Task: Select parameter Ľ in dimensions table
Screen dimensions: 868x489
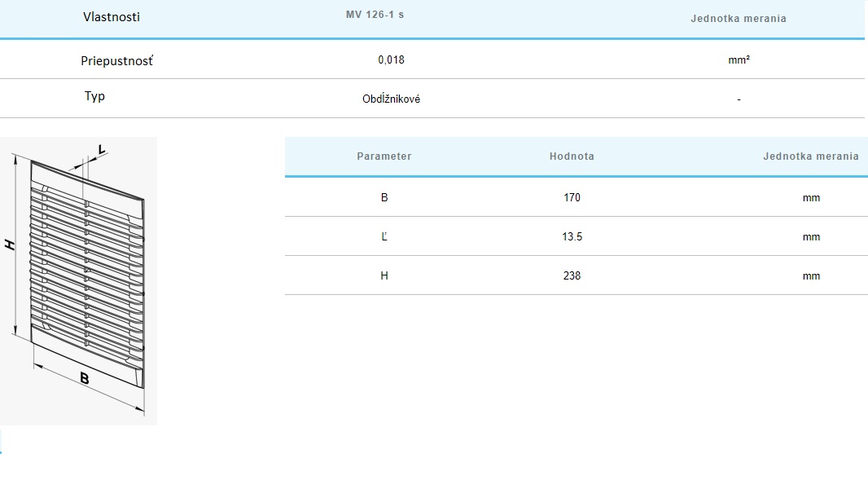Action: click(x=384, y=237)
